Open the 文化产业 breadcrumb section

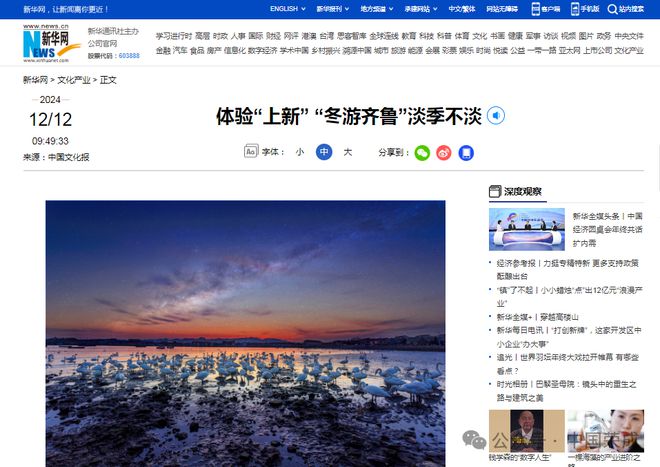[74, 80]
